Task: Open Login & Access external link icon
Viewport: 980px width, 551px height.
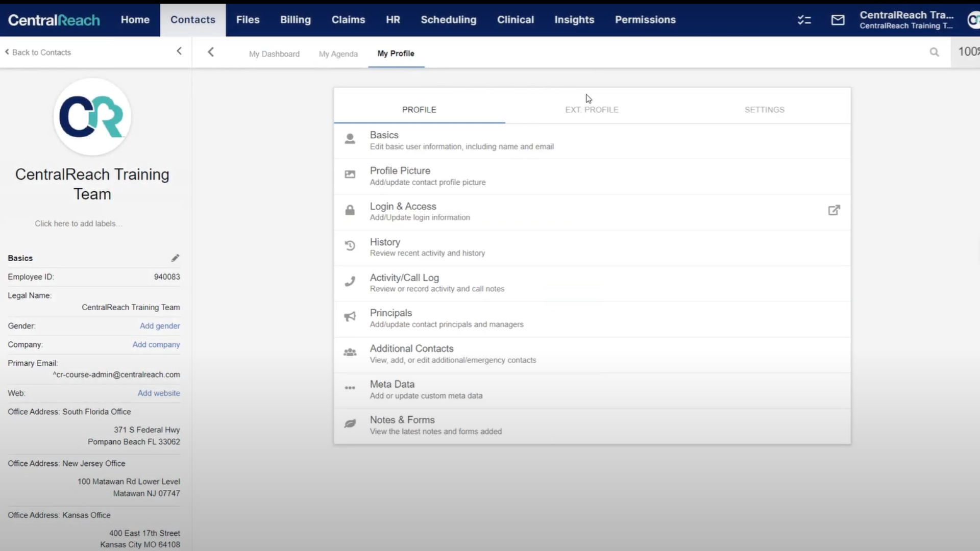Action: click(x=834, y=210)
